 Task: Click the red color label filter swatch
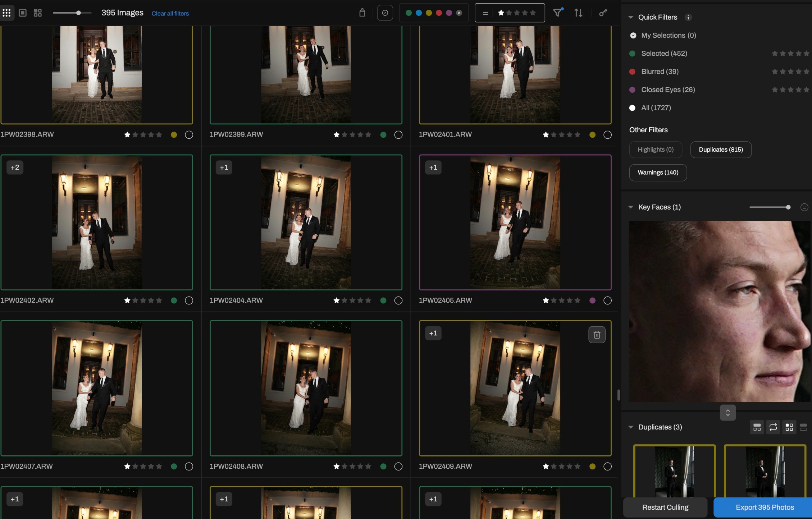(x=439, y=13)
